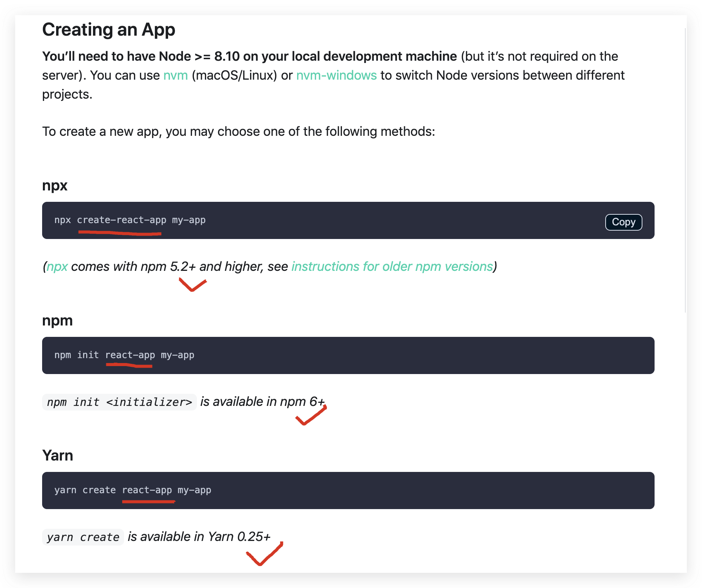This screenshot has height=588, width=702.
Task: Click the 'Creating an App' heading
Action: click(x=109, y=29)
